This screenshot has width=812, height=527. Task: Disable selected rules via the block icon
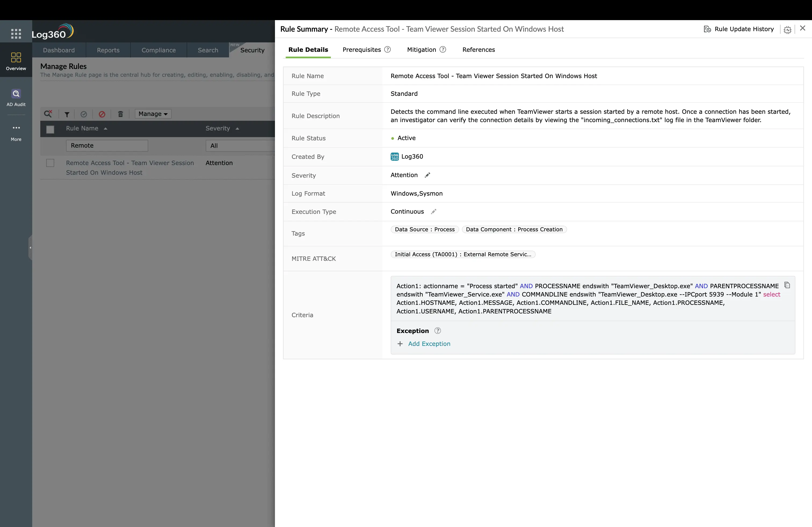[102, 114]
